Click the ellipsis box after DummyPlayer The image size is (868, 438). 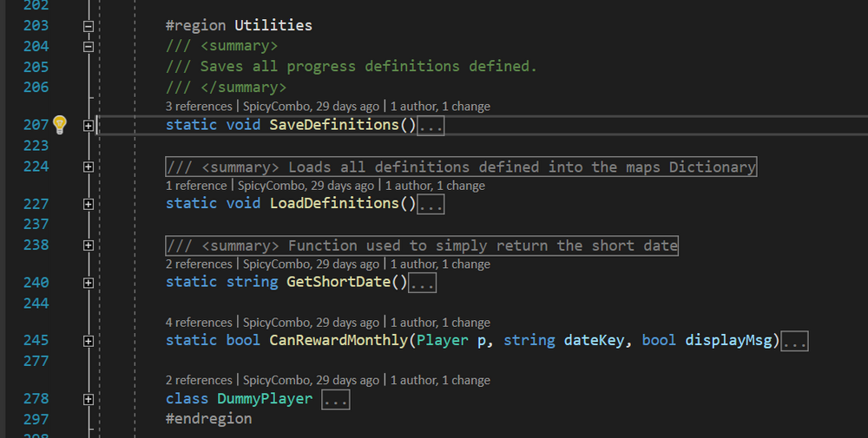tap(335, 399)
